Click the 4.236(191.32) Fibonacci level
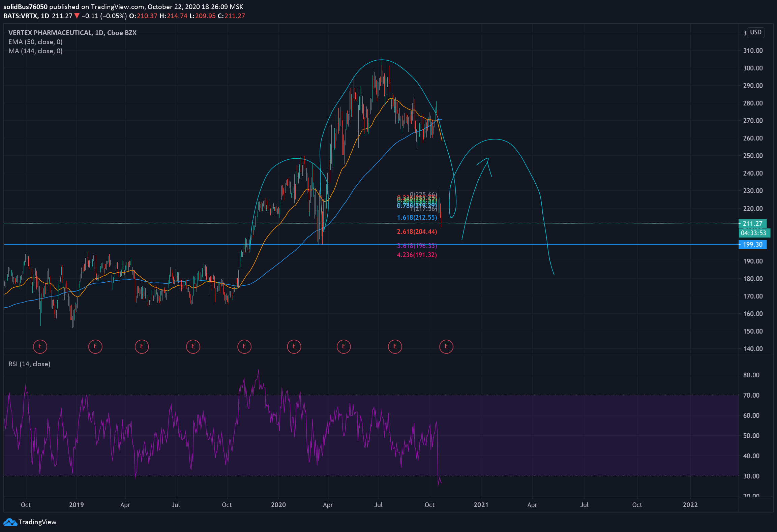The width and height of the screenshot is (777, 532). click(x=417, y=255)
